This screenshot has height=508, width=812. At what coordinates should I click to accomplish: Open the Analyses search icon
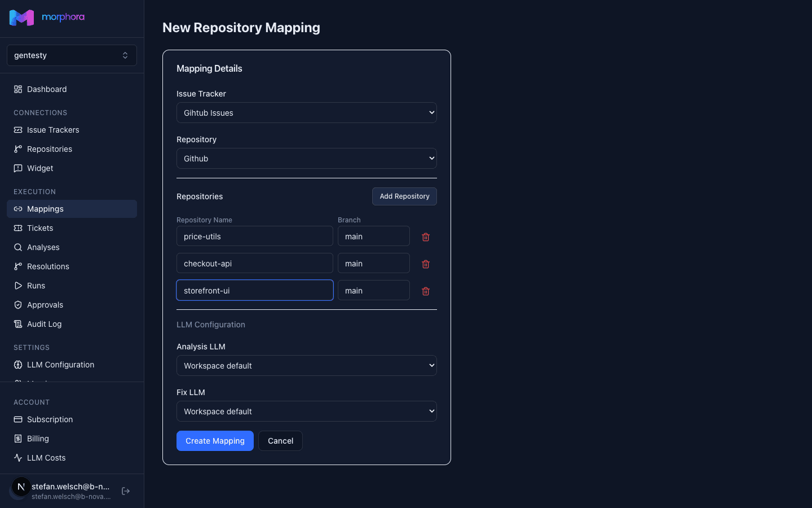point(18,247)
